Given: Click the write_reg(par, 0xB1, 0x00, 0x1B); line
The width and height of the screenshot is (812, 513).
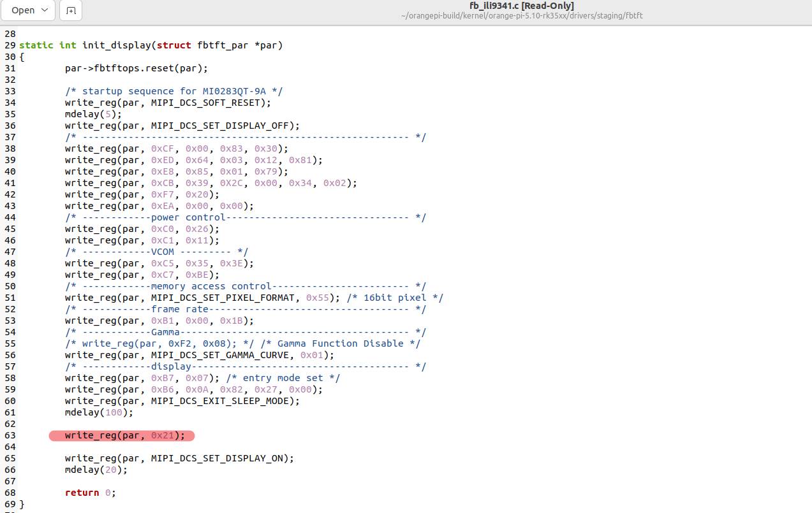Looking at the screenshot, I should 159,321.
